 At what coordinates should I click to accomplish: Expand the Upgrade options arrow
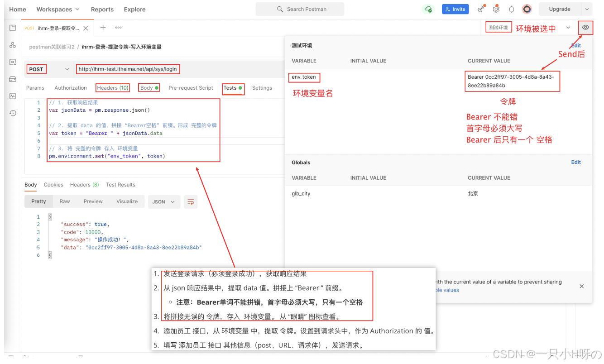pos(587,9)
